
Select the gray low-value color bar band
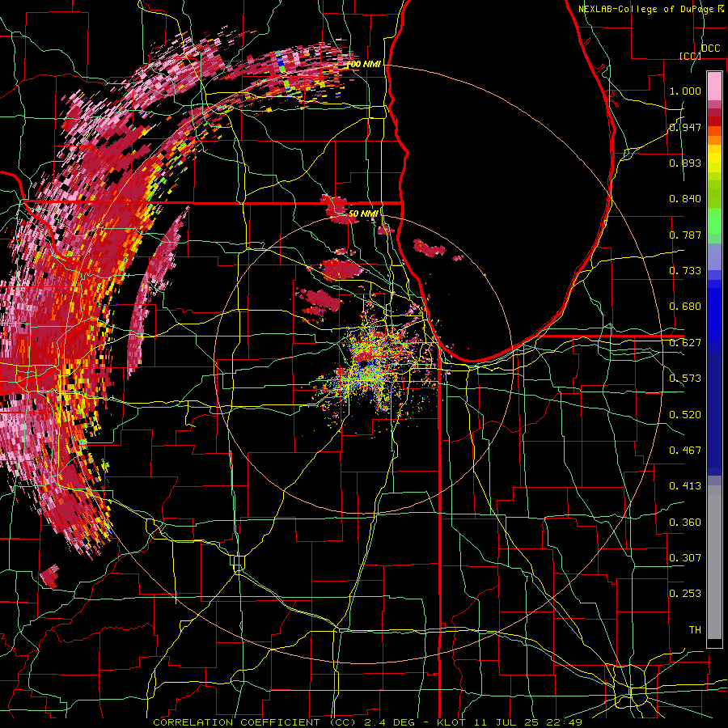714,562
